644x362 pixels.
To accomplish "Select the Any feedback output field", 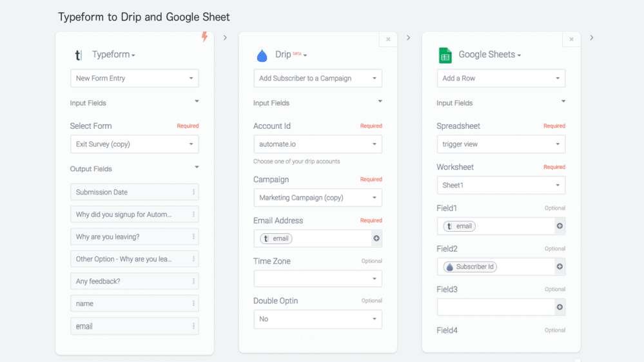I will (x=135, y=281).
